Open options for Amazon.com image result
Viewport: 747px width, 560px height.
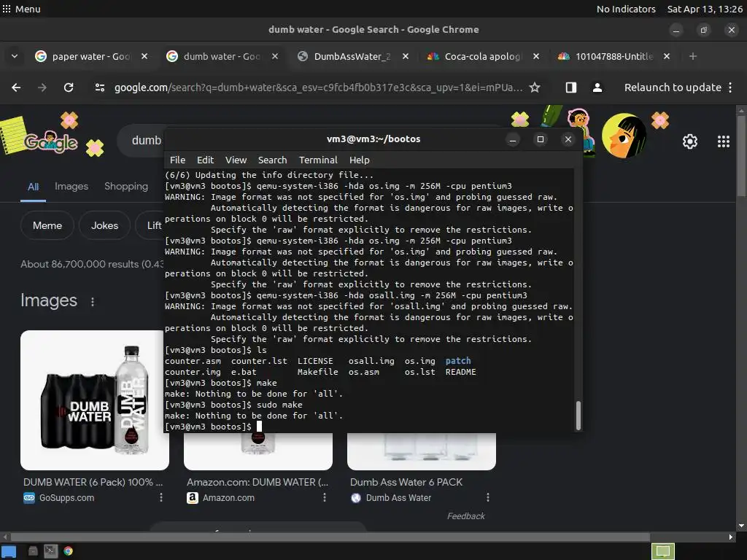coord(325,497)
